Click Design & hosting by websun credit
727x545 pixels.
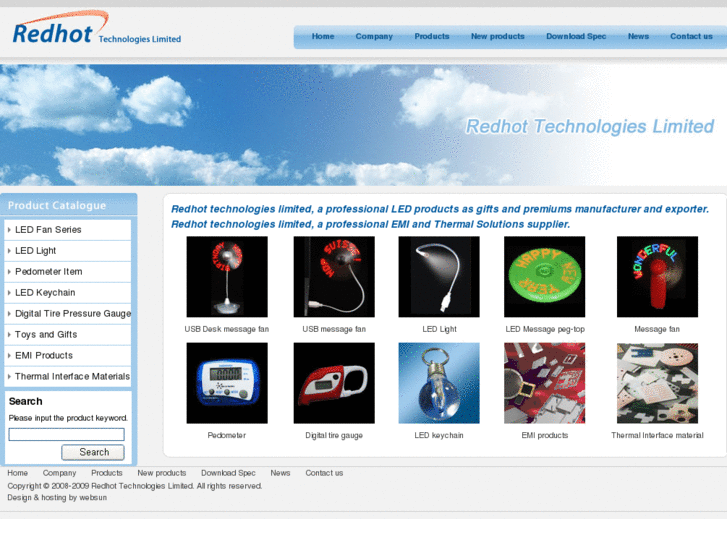coord(57,497)
